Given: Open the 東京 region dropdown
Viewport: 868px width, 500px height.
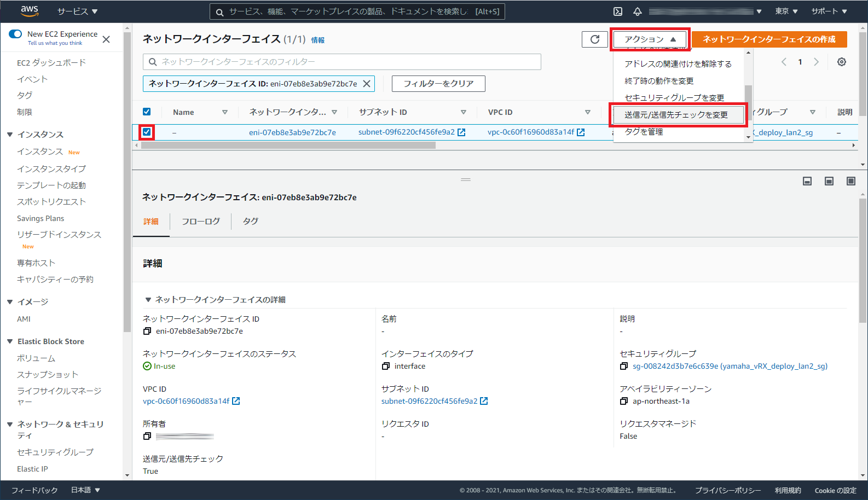Looking at the screenshot, I should pos(786,11).
